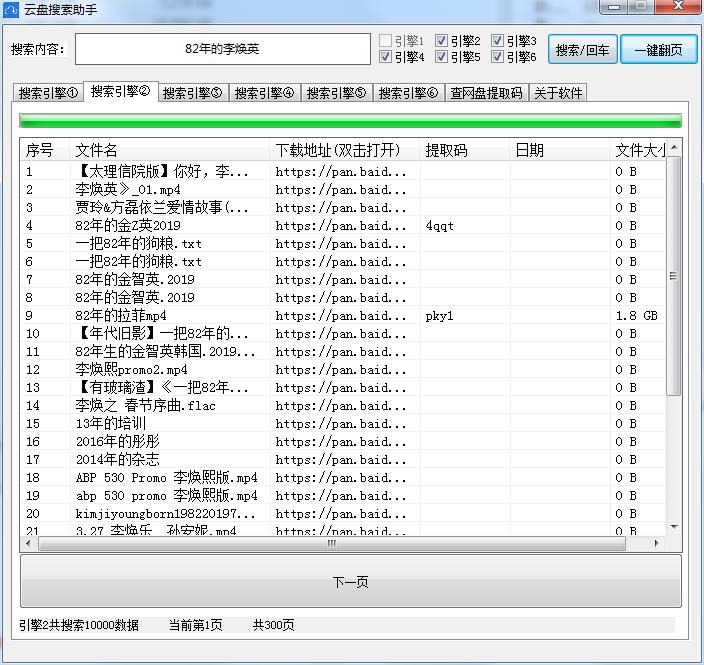The height and width of the screenshot is (665, 704).
Task: Click the 云盘搜索助手 app icon in title bar
Action: (x=10, y=9)
